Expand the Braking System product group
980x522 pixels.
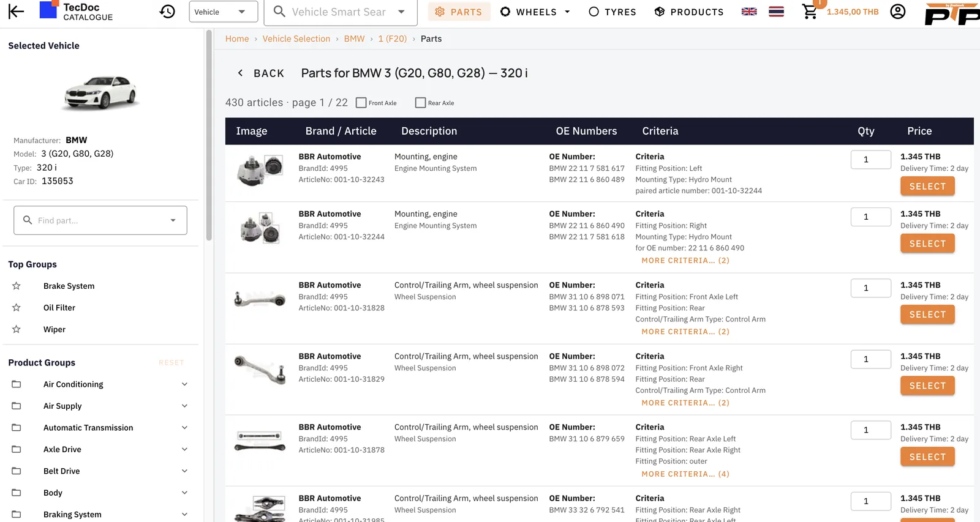click(x=184, y=515)
